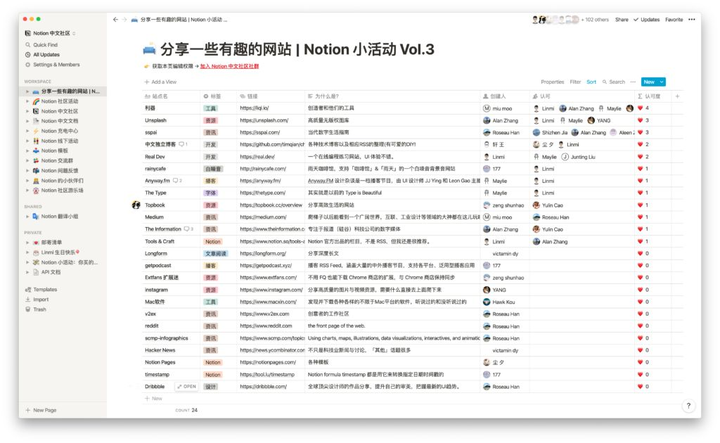Open the https://unsplash.com/ link

264,121
